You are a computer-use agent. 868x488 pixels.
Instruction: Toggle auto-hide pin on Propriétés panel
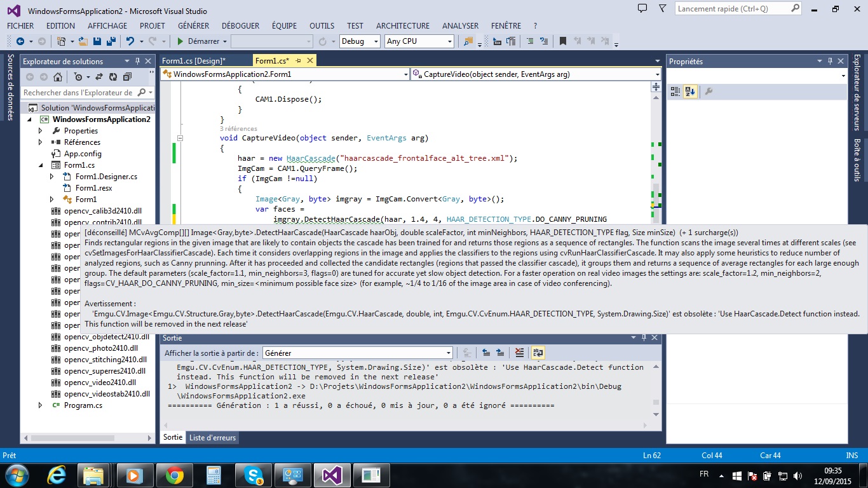tap(830, 61)
